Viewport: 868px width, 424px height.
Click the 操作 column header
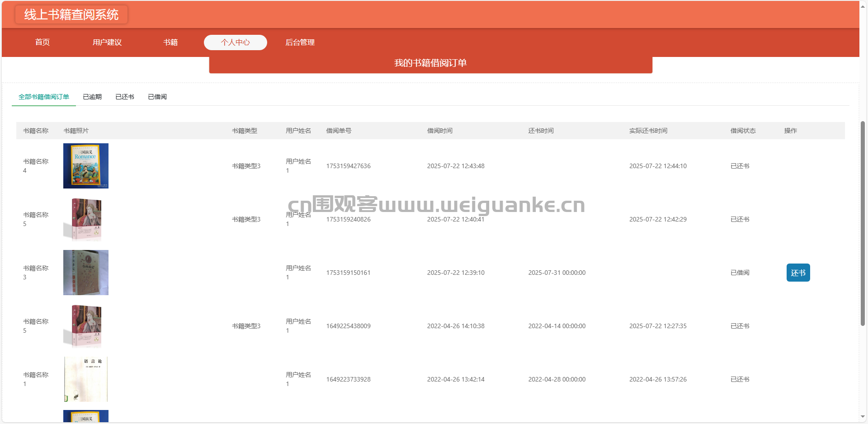791,131
